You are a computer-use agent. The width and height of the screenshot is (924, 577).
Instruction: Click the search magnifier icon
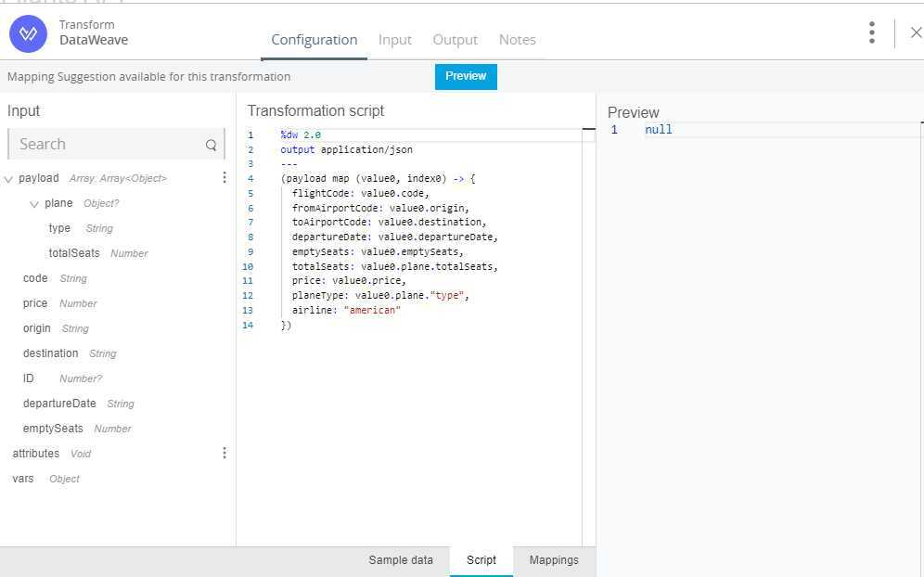coord(212,145)
